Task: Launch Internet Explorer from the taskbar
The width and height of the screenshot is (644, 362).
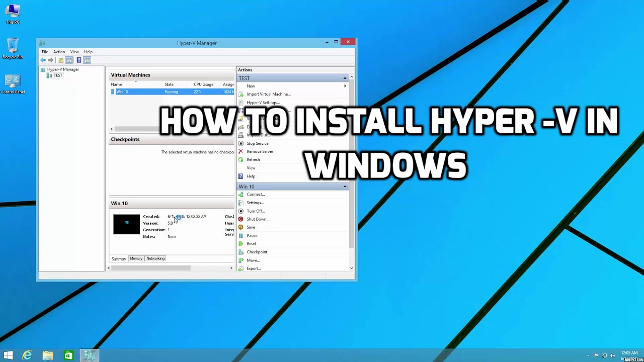Action: click(x=27, y=355)
